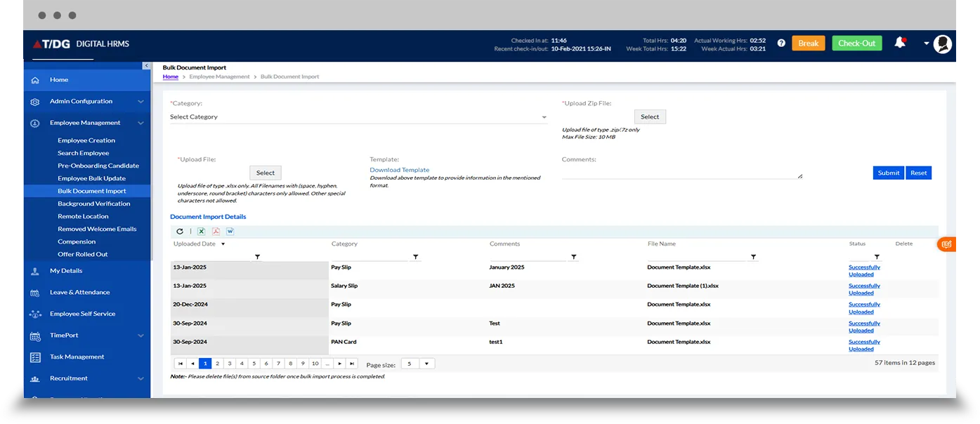The height and width of the screenshot is (424, 980).
Task: Export the import details to Excel
Action: click(201, 231)
